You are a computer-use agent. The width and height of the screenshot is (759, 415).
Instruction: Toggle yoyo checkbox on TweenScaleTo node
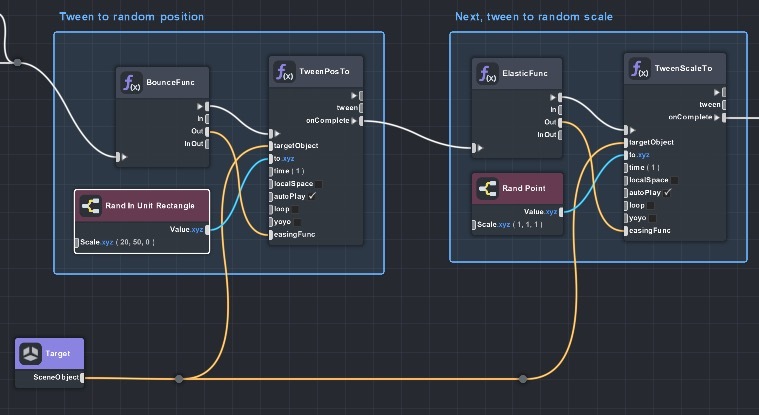click(655, 217)
